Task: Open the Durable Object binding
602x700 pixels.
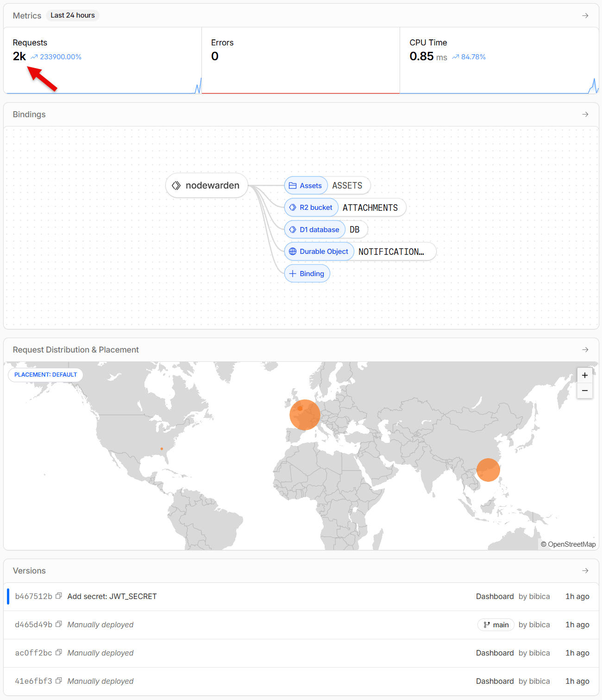Action: 360,252
